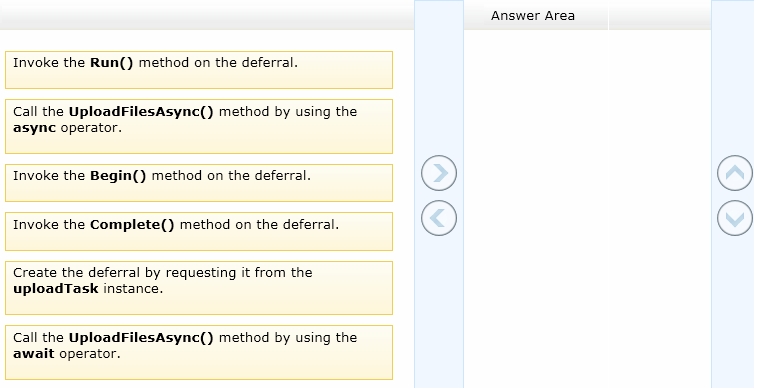Click the empty Answer Area drop zone
Image resolution: width=757 pixels, height=389 pixels.
point(587,209)
